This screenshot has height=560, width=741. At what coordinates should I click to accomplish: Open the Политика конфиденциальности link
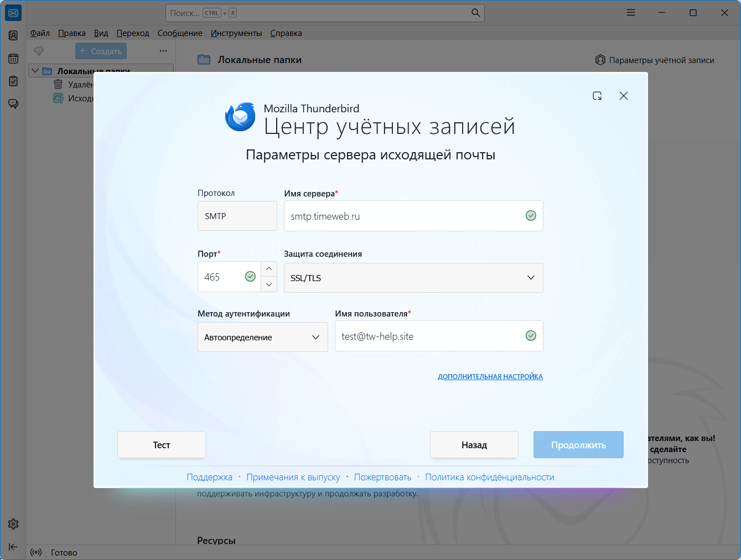pyautogui.click(x=490, y=477)
